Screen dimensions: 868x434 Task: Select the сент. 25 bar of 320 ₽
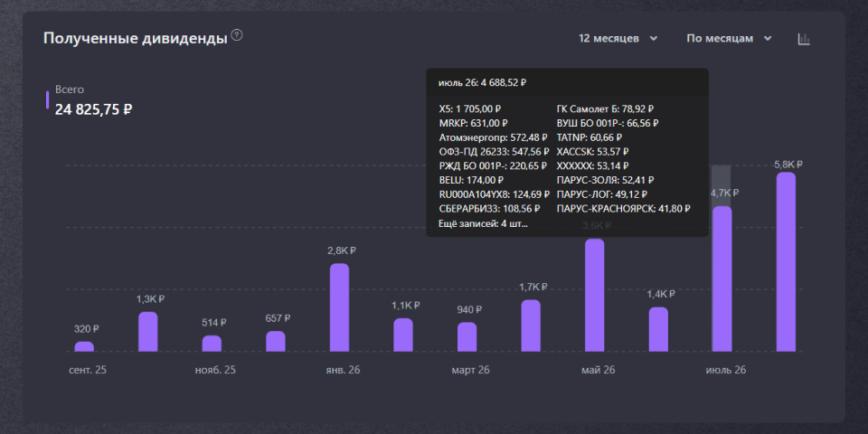point(84,346)
